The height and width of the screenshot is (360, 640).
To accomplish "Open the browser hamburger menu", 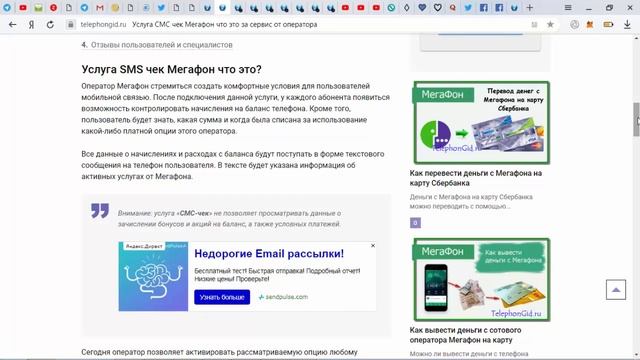I will pos(568,7).
